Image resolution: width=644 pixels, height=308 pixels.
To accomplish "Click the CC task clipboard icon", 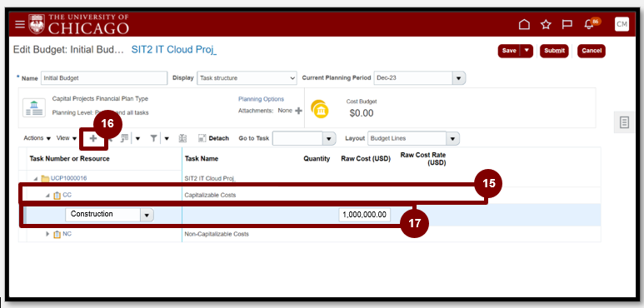I will [57, 196].
